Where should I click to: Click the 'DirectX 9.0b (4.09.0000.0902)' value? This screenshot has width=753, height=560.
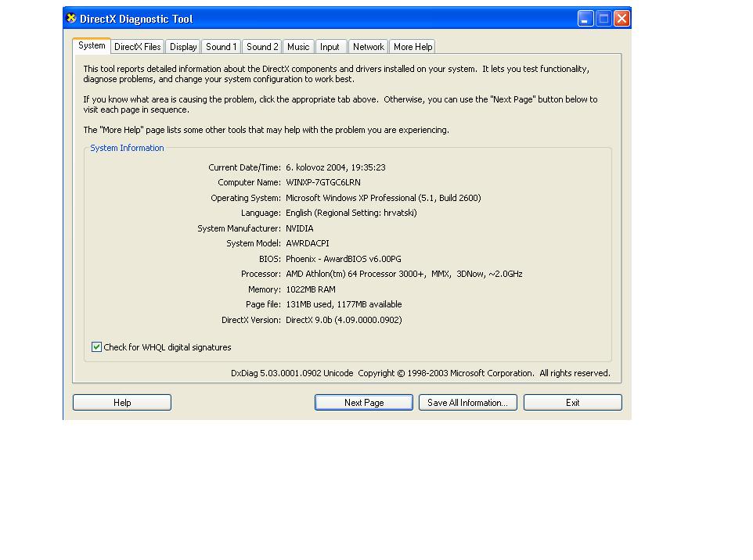pyautogui.click(x=344, y=320)
